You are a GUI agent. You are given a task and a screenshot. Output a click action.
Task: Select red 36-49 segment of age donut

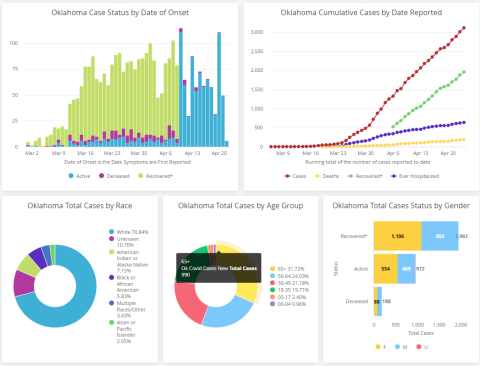pyautogui.click(x=190, y=302)
